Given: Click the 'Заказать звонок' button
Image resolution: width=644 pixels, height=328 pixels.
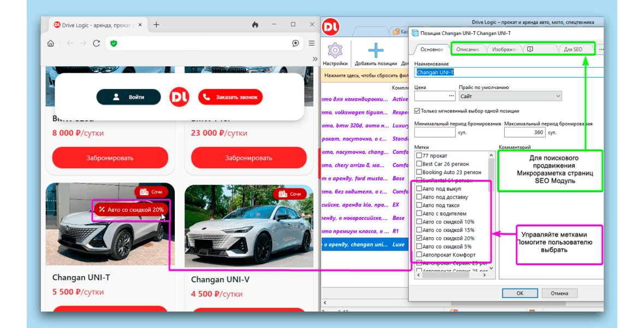Looking at the screenshot, I should pos(231,97).
